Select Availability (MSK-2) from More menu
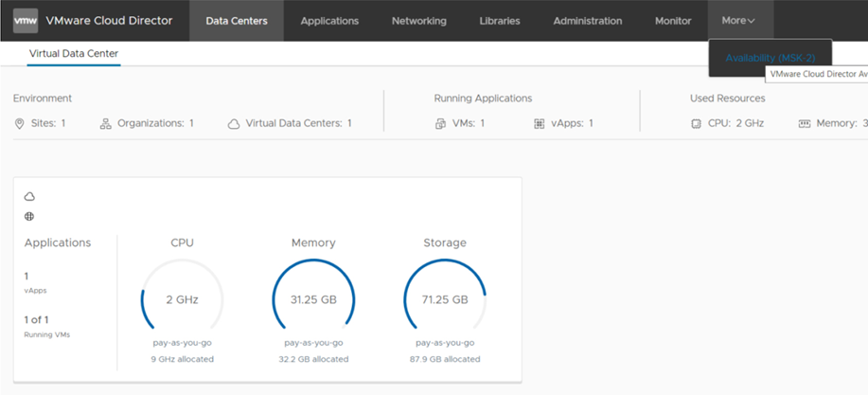This screenshot has height=395, width=868. tap(770, 58)
